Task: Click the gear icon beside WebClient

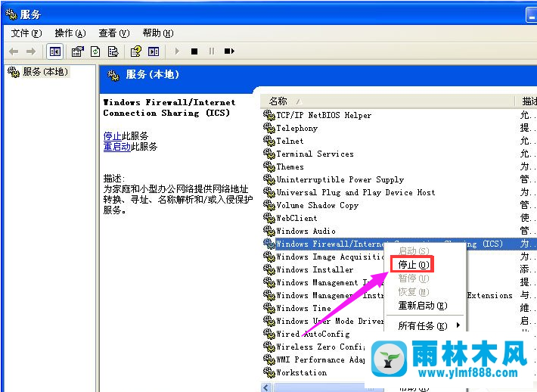Action: point(269,218)
